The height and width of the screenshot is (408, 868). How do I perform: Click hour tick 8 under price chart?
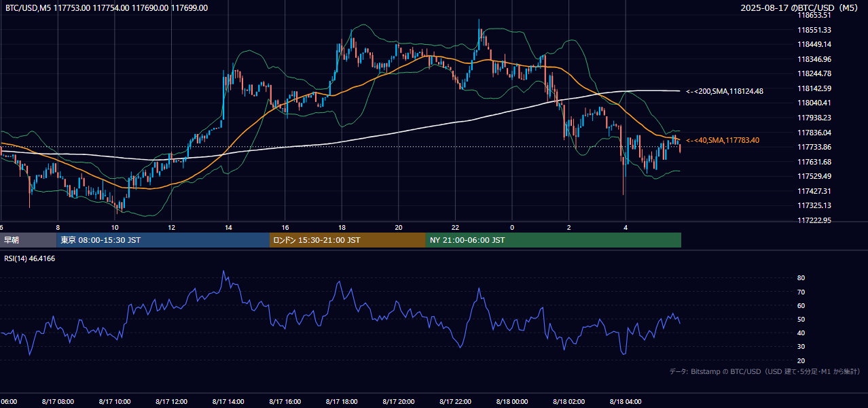coord(58,227)
